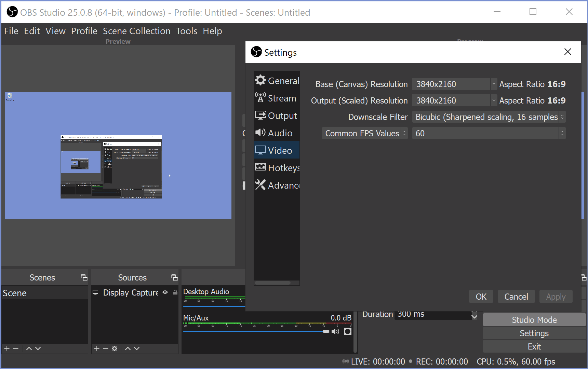Image resolution: width=588 pixels, height=369 pixels.
Task: Open the Help menu
Action: [x=212, y=31]
